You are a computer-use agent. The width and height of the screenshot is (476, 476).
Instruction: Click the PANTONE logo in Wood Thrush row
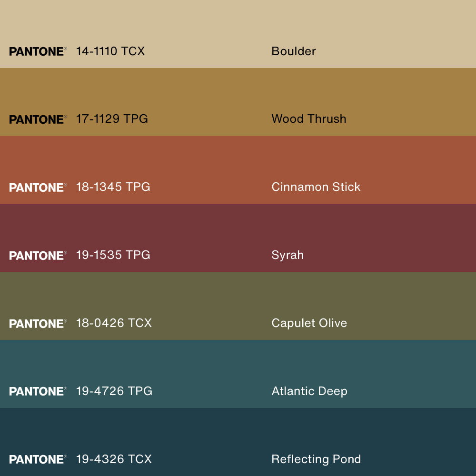point(38,119)
